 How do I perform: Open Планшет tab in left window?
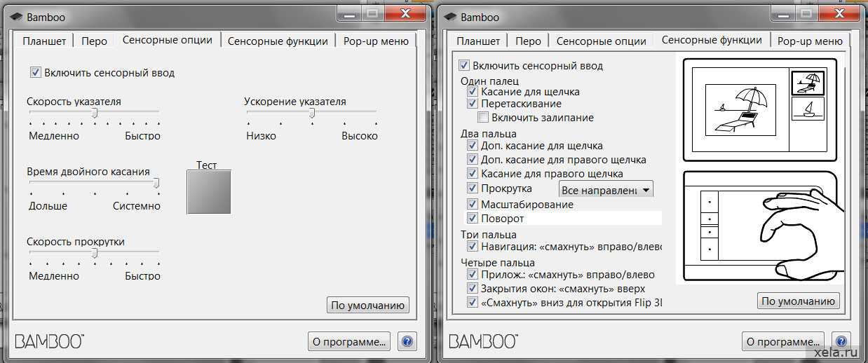(x=44, y=41)
